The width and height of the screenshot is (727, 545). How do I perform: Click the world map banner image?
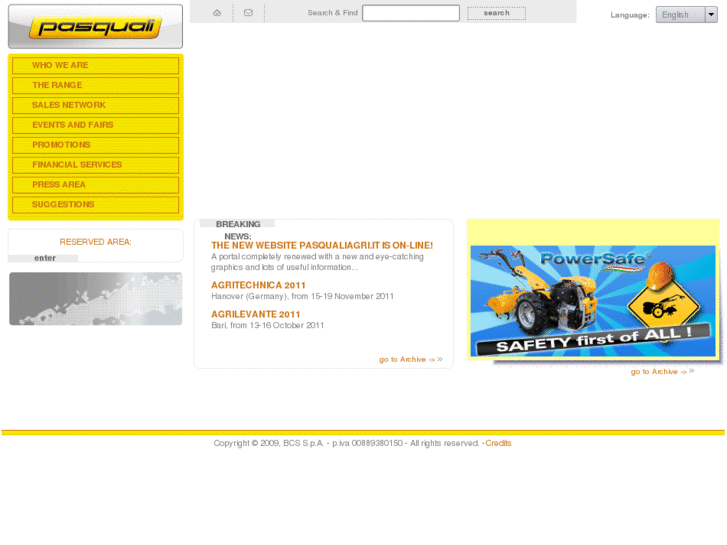(x=96, y=299)
